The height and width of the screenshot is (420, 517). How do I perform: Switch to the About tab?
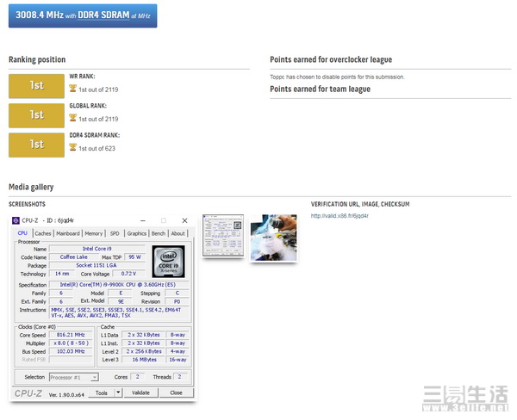pyautogui.click(x=178, y=233)
